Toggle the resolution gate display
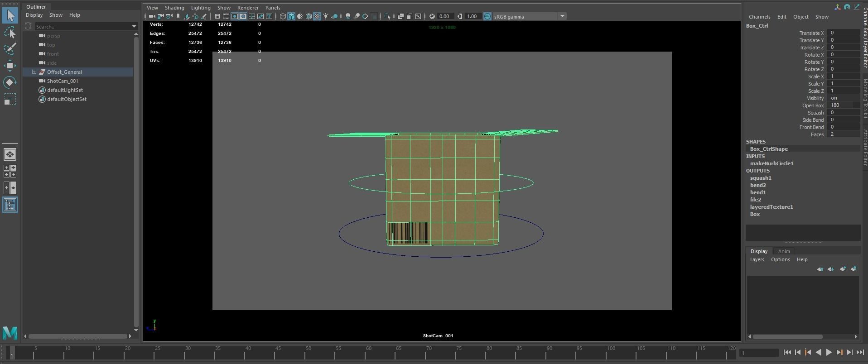This screenshot has width=868, height=364. click(235, 16)
